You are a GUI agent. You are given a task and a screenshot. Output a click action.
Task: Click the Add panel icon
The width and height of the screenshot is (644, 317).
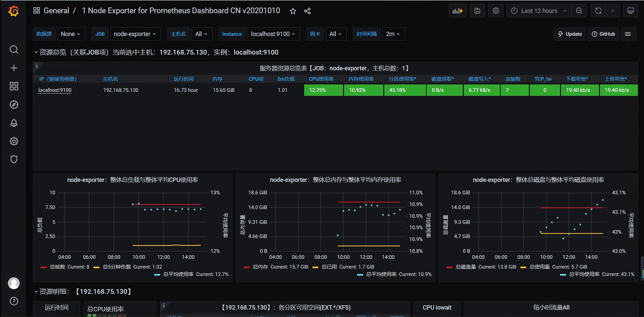coord(457,11)
